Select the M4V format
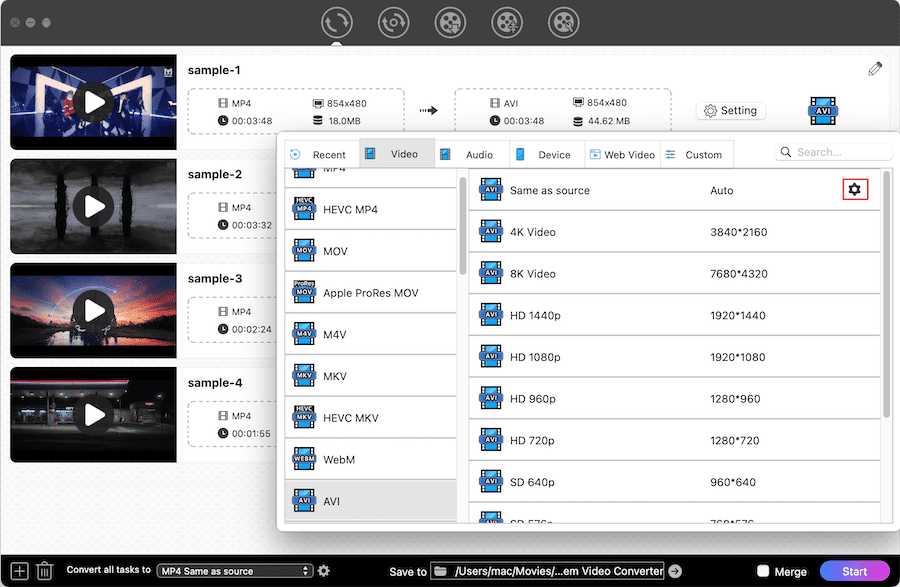 pyautogui.click(x=371, y=335)
